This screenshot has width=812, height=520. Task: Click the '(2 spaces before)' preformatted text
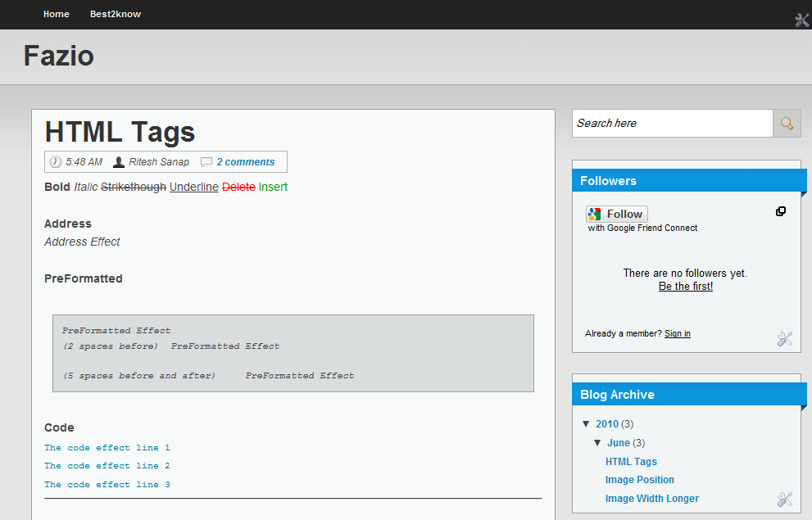(x=111, y=346)
